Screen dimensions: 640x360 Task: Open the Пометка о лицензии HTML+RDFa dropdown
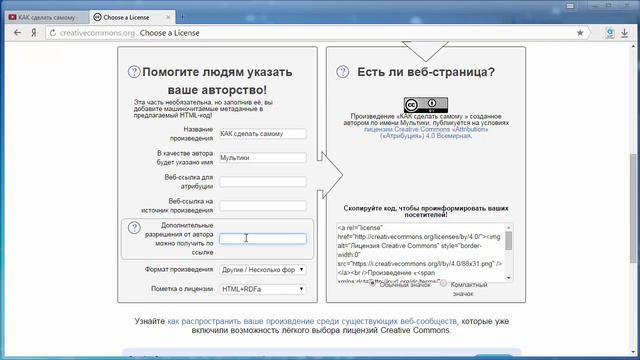click(262, 289)
